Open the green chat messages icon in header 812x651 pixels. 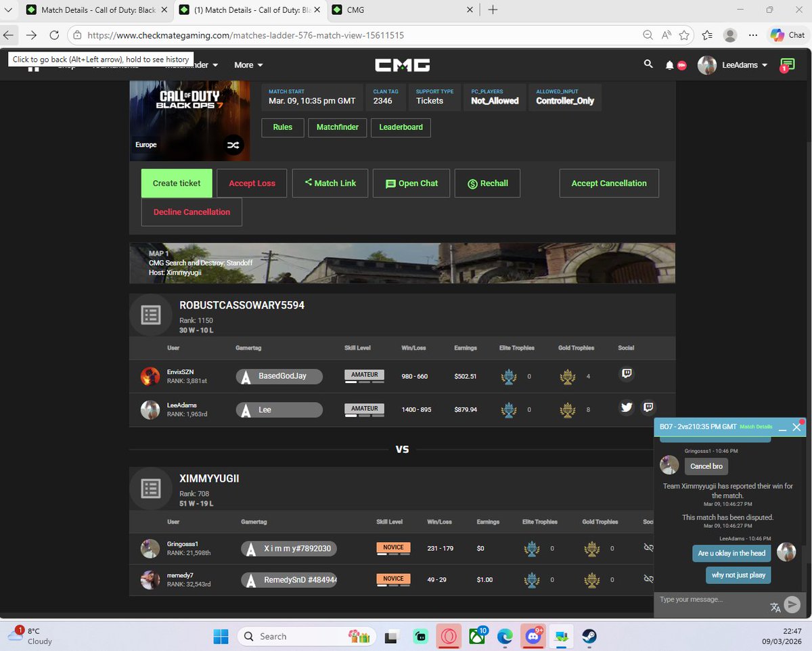[x=787, y=64]
